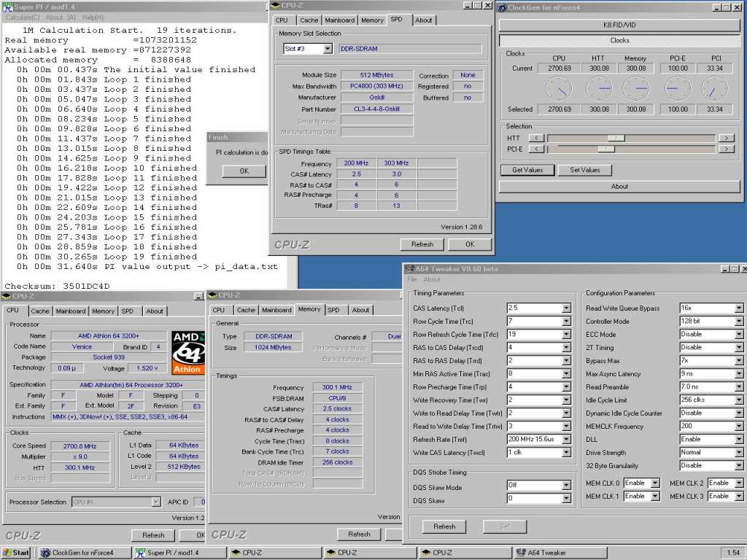747x560 pixels.
Task: Open Help menu in Super PI
Action: tap(93, 17)
